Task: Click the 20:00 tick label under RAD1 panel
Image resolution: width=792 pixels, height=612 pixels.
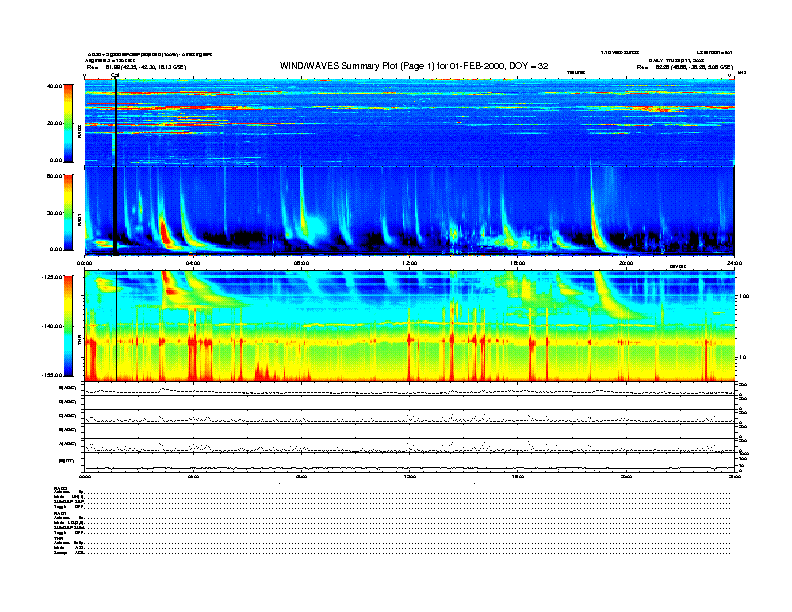Action: pyautogui.click(x=626, y=263)
